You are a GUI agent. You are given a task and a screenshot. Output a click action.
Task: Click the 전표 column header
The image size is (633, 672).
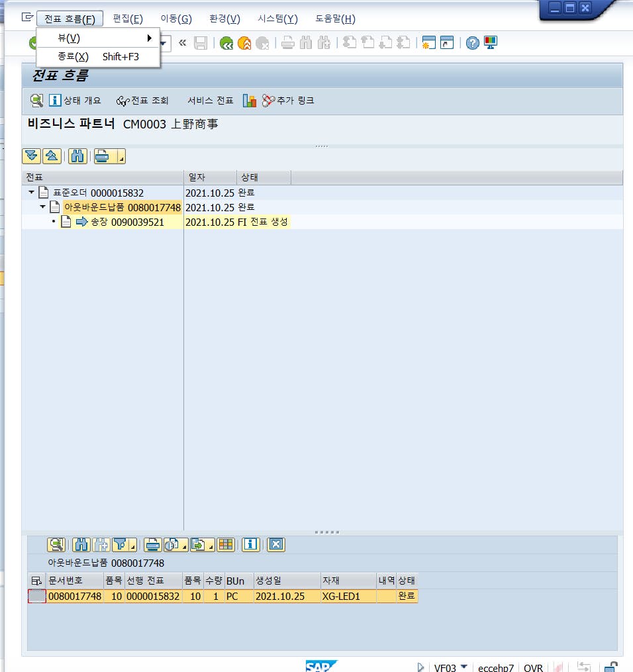tap(103, 177)
